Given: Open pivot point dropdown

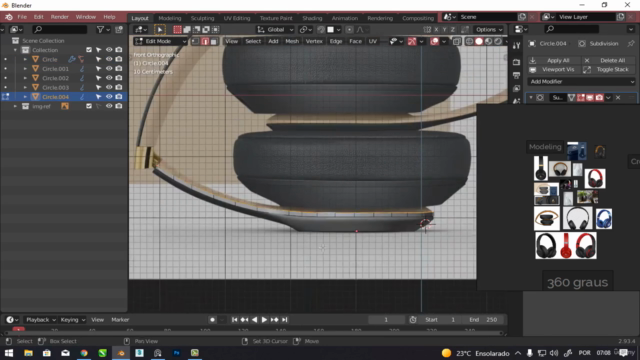Looking at the screenshot, I should 305,29.
